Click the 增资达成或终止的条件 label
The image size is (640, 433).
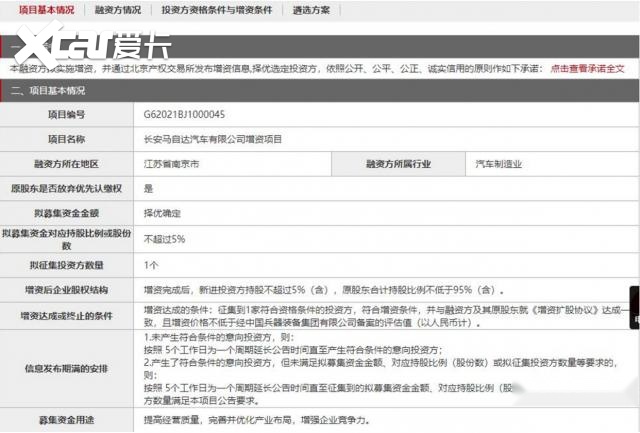click(x=67, y=316)
